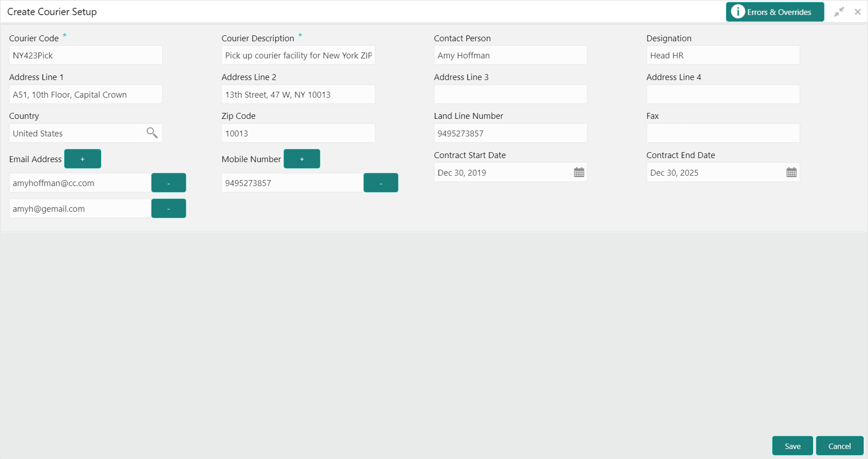Remove mobile number 9495273857 entry
868x459 pixels.
point(381,183)
